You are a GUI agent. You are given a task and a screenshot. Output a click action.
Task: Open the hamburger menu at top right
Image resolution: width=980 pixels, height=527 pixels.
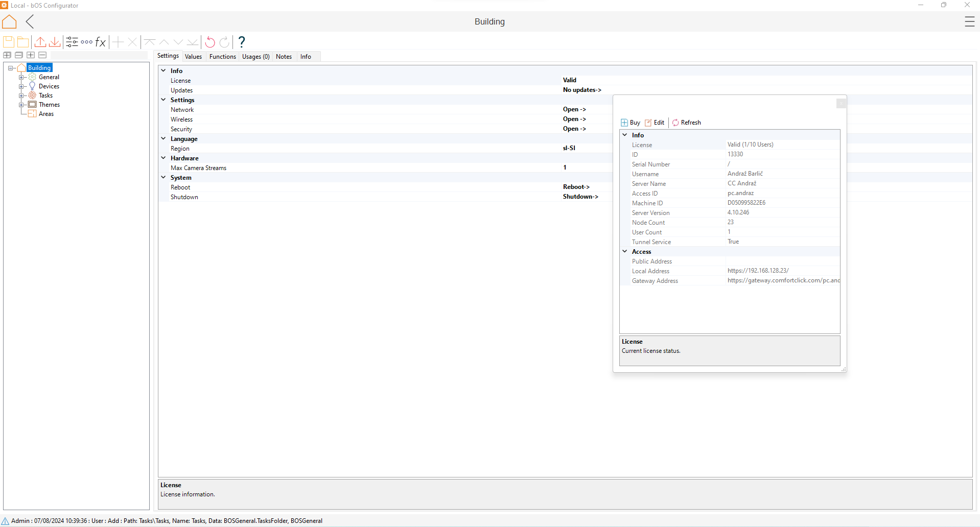(969, 21)
